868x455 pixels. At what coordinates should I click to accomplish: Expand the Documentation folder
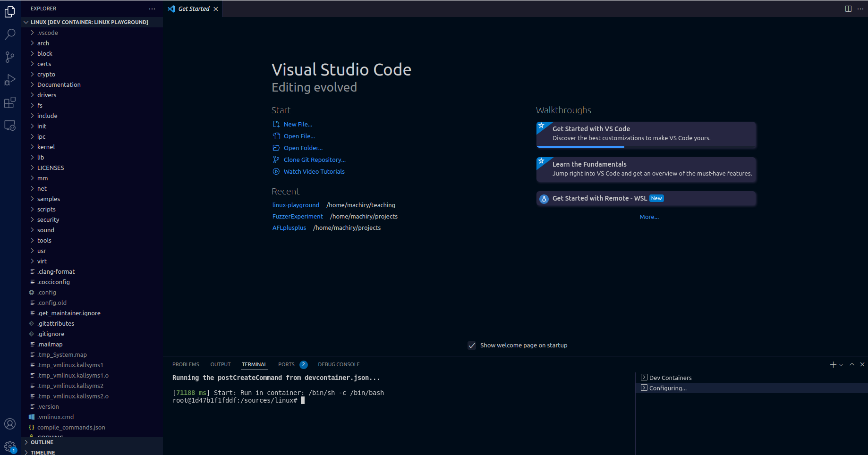(92, 84)
